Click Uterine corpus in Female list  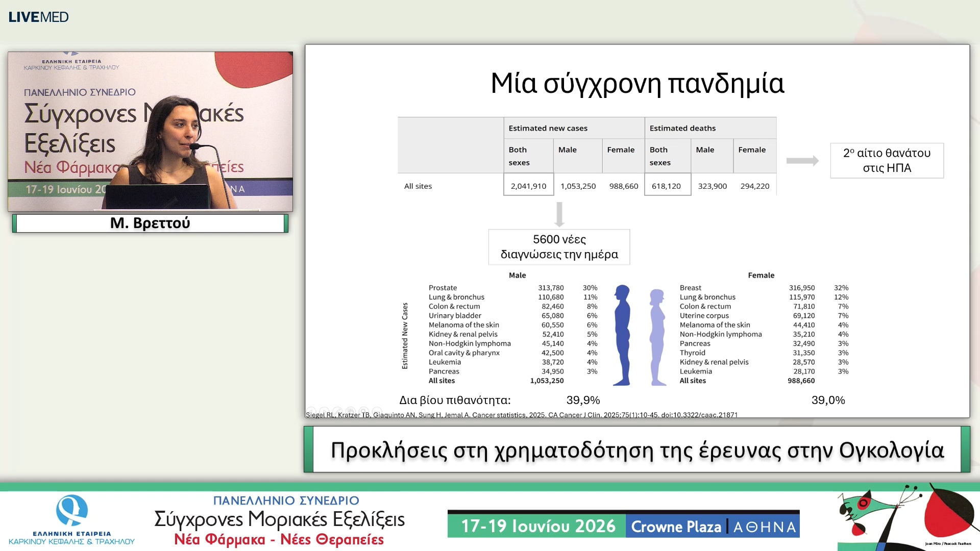pos(704,315)
